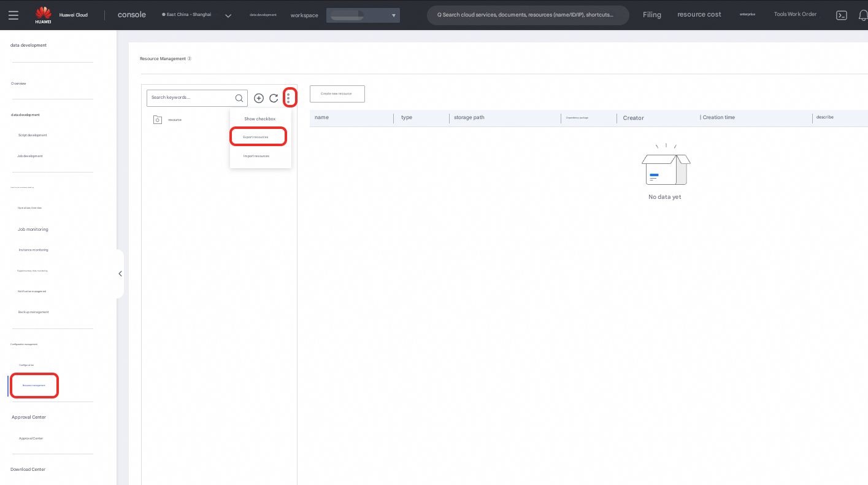The height and width of the screenshot is (485, 868).
Task: Open the three-dot more options menu
Action: pos(288,98)
